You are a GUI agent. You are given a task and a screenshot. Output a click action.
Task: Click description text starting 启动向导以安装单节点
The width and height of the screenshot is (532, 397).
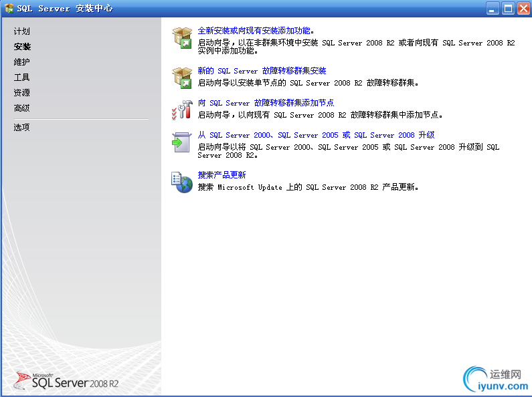[x=308, y=83]
